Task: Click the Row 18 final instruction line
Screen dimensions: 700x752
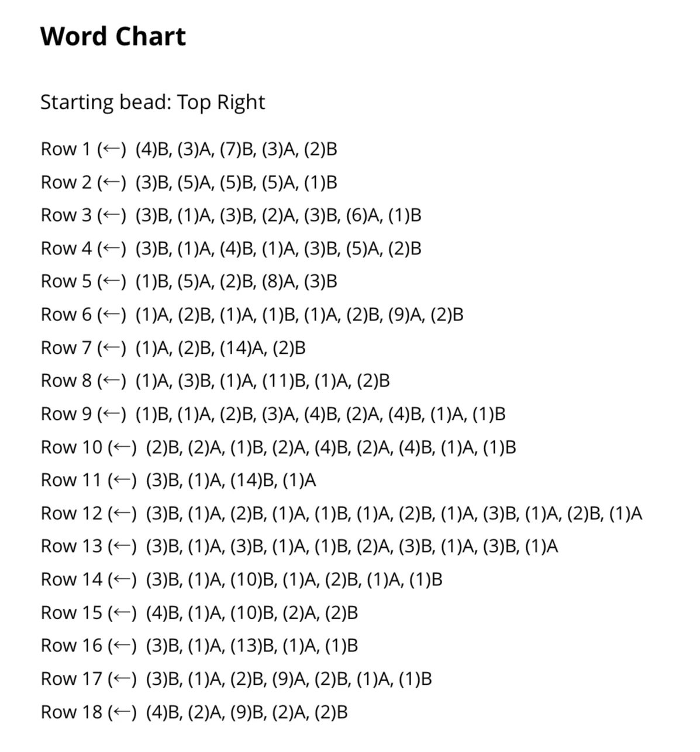Action: pos(194,712)
